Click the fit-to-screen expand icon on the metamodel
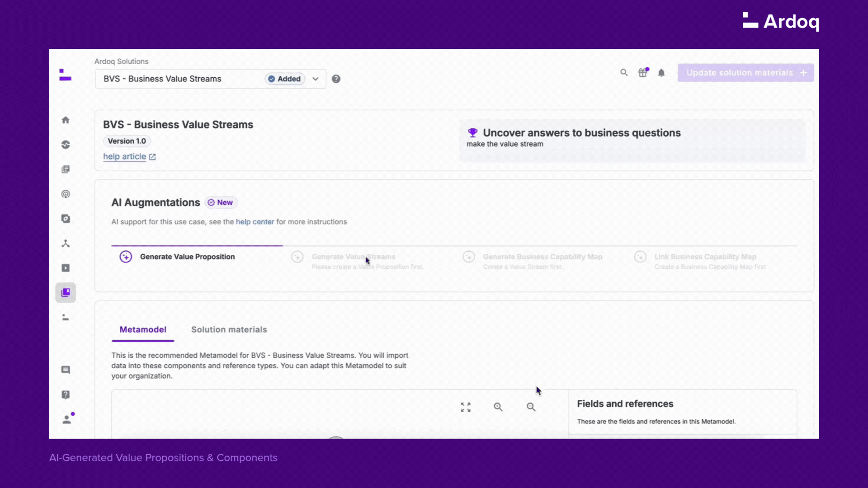 click(466, 407)
